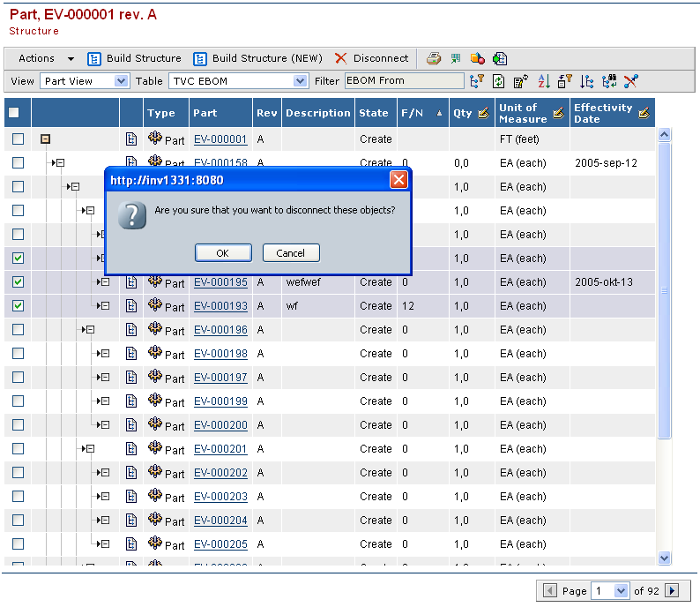Click the document icon in EV-000196 row
Screen dimensions: 700x607
131,330
